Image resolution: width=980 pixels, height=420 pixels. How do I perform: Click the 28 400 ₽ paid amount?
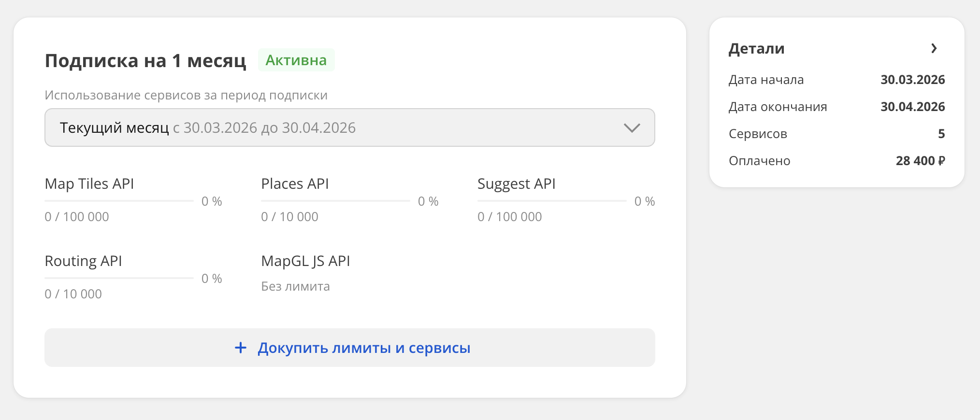coord(920,161)
